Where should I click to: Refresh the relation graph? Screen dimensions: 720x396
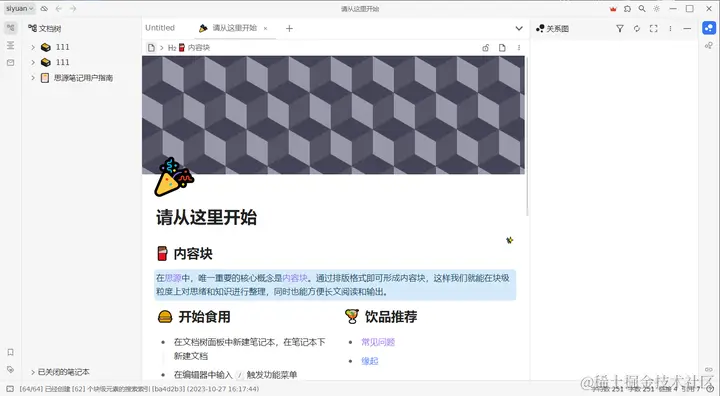click(637, 28)
